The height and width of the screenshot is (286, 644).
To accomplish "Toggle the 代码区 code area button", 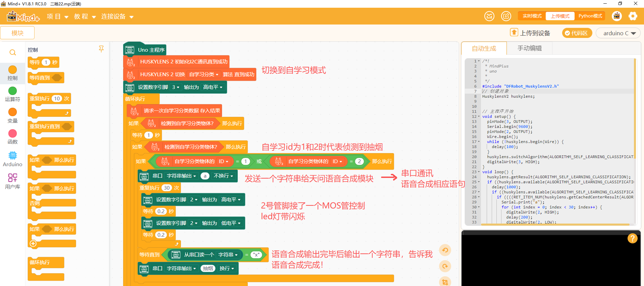I will pyautogui.click(x=577, y=33).
